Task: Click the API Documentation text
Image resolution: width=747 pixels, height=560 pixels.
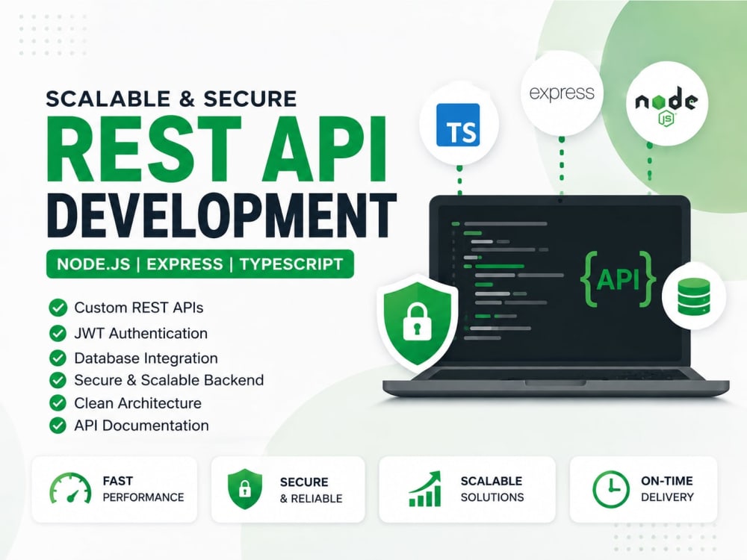Action: [x=141, y=426]
